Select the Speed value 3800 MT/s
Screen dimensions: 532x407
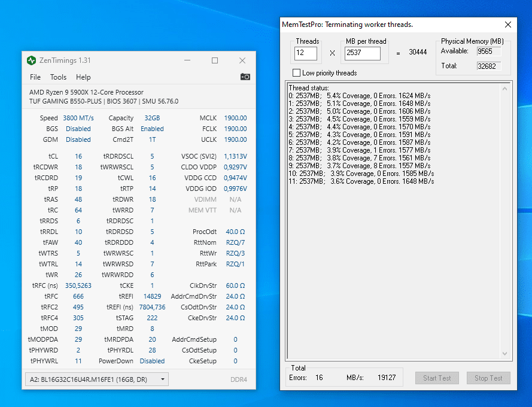[x=78, y=118]
